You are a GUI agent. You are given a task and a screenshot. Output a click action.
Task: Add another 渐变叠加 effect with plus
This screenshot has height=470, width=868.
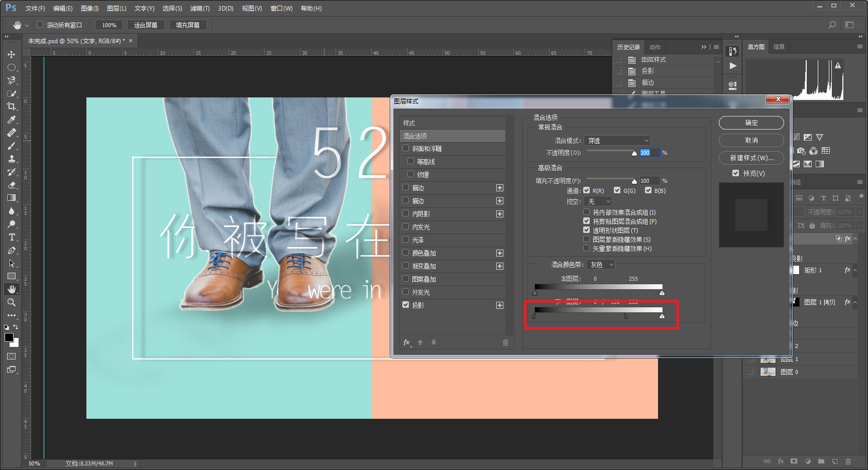click(500, 266)
